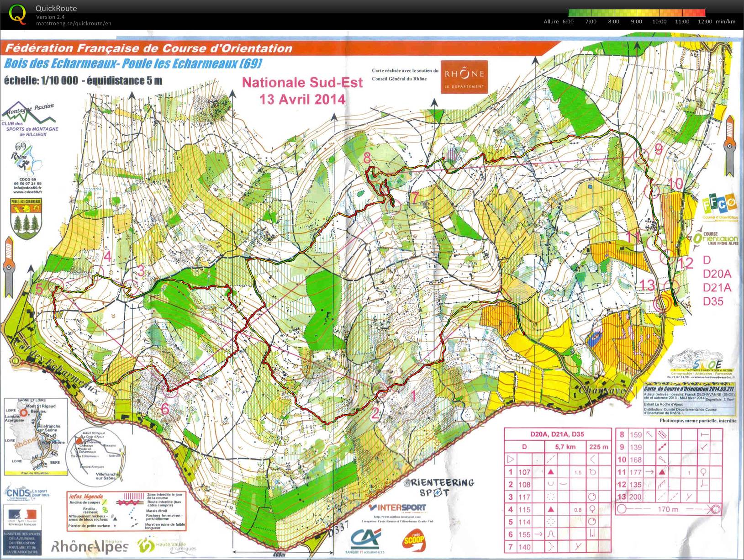Click control number 10 on the map
744x560 pixels.
coord(675,184)
